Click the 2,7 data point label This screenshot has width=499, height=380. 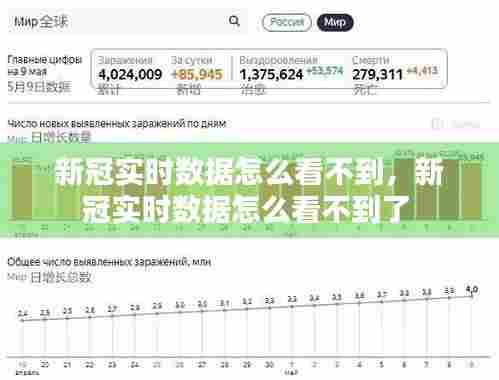112,309
